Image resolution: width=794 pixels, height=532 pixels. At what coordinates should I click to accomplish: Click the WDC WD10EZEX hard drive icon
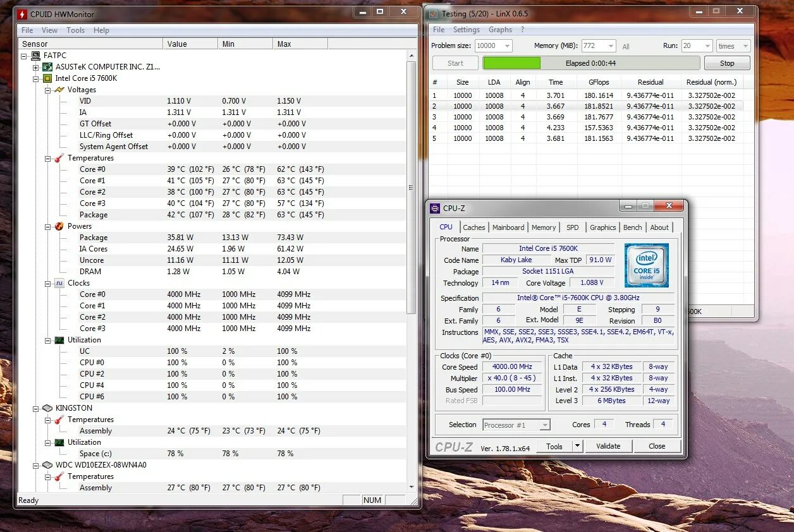(x=48, y=465)
